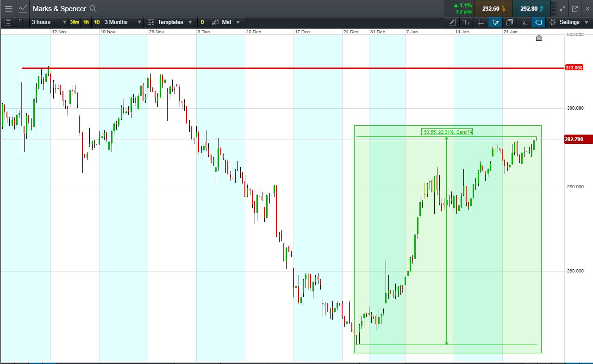Open the drawing tools triangle icon

point(452,22)
